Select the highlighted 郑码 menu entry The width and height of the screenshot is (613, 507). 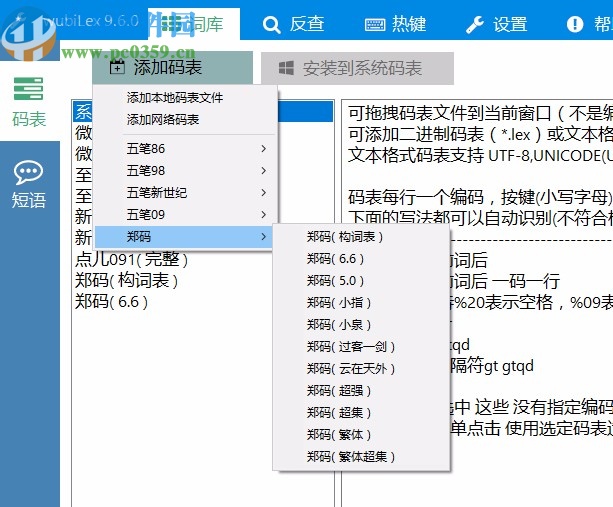coord(185,236)
